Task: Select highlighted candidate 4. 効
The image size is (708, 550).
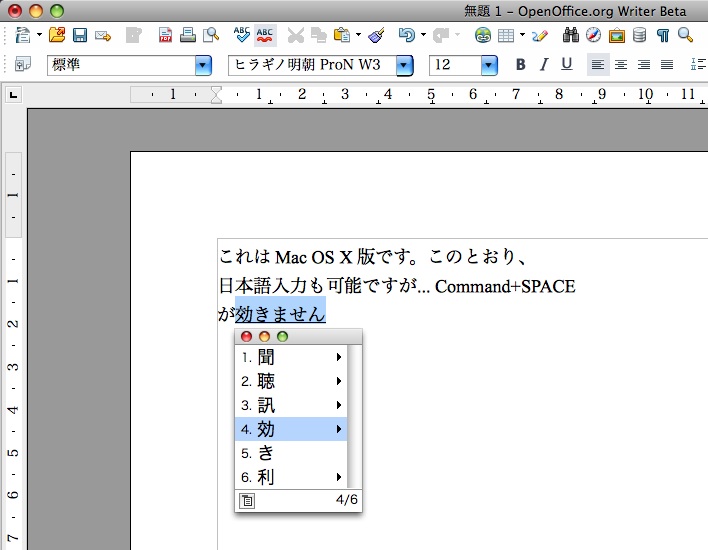Action: click(x=291, y=429)
